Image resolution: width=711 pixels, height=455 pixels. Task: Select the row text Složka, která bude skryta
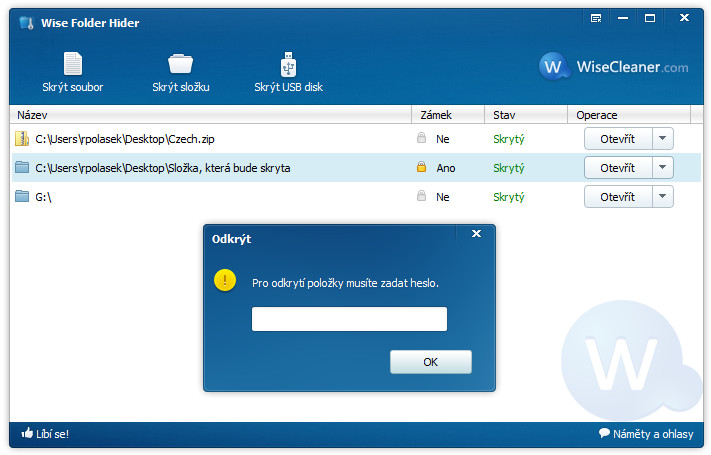point(163,168)
